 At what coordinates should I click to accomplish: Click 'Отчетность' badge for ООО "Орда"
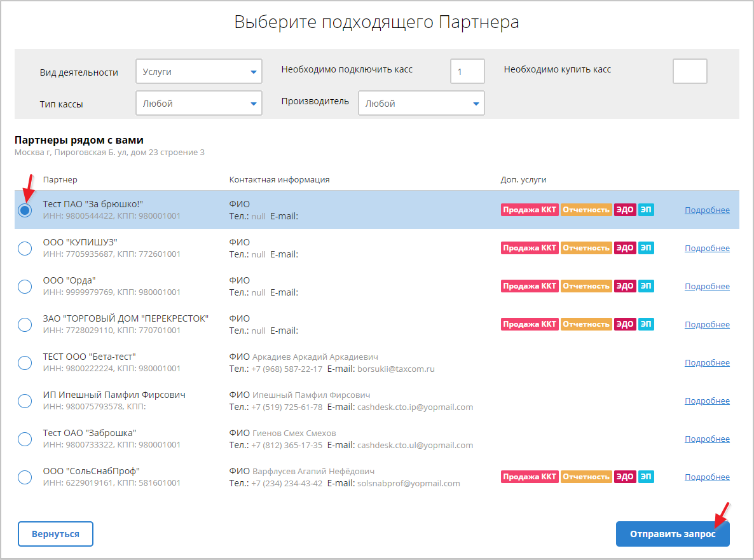(586, 286)
